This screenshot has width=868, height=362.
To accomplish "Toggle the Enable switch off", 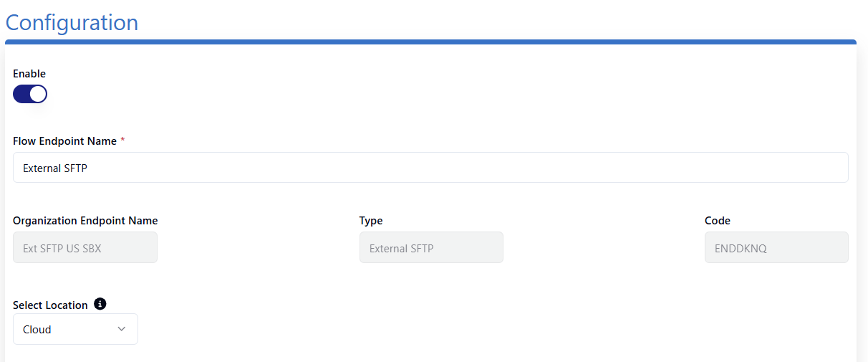I will point(30,94).
